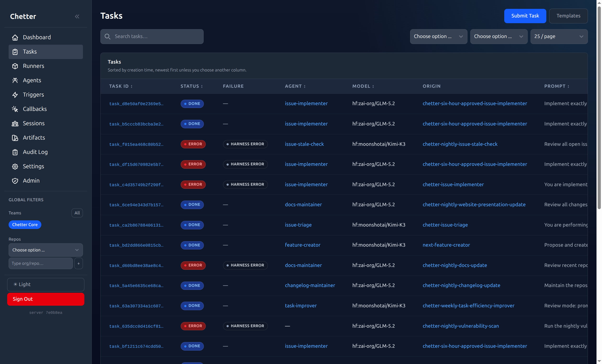Open the second Choose option filter dropdown
This screenshot has width=602, height=364.
click(499, 36)
